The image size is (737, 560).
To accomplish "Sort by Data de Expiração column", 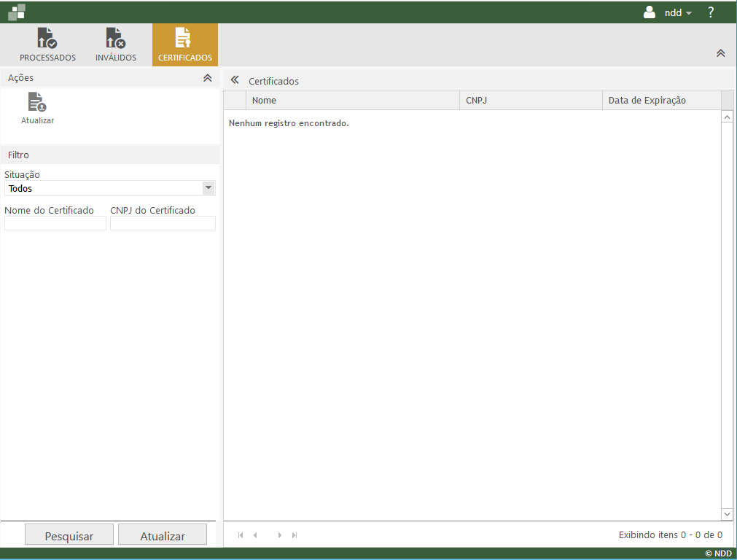I will pos(660,101).
